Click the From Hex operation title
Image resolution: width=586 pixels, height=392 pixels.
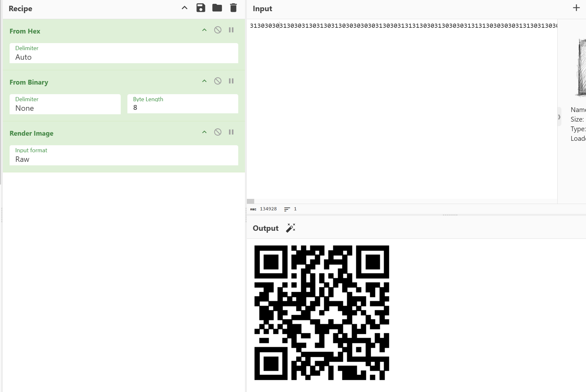click(x=25, y=31)
